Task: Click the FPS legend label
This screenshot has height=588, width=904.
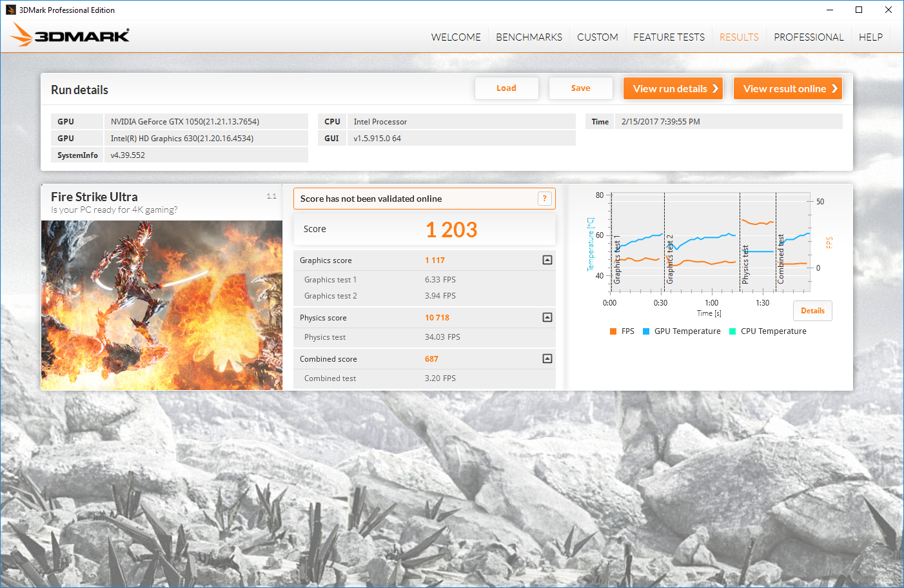Action: click(628, 331)
